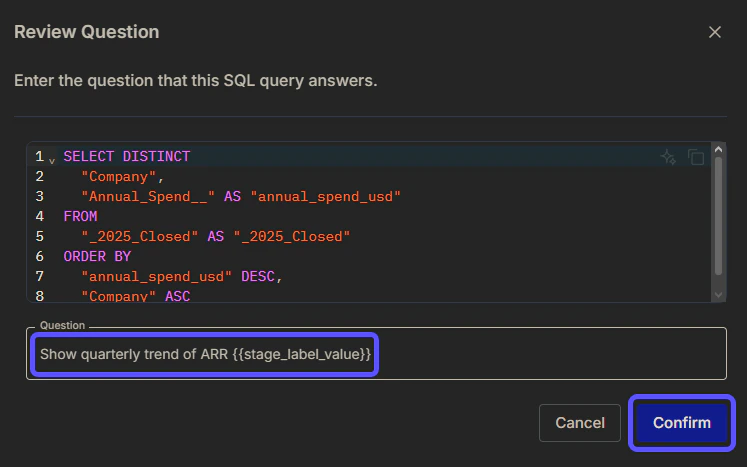Viewport: 747px width, 467px height.
Task: Click the "Annual_Spend__" column text
Action: click(148, 196)
